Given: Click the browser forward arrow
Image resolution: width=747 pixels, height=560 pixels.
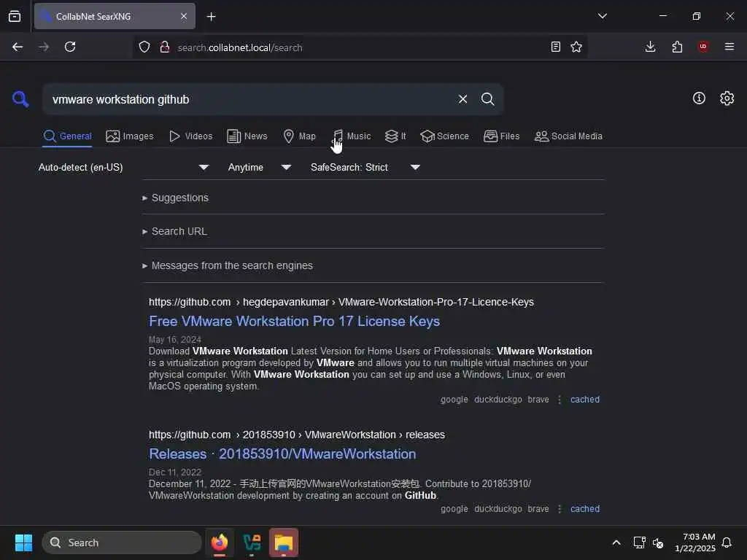Looking at the screenshot, I should [43, 47].
